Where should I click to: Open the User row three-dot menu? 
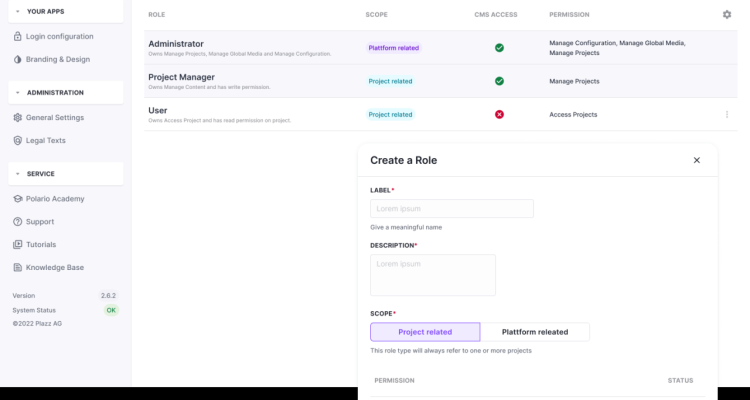(727, 115)
